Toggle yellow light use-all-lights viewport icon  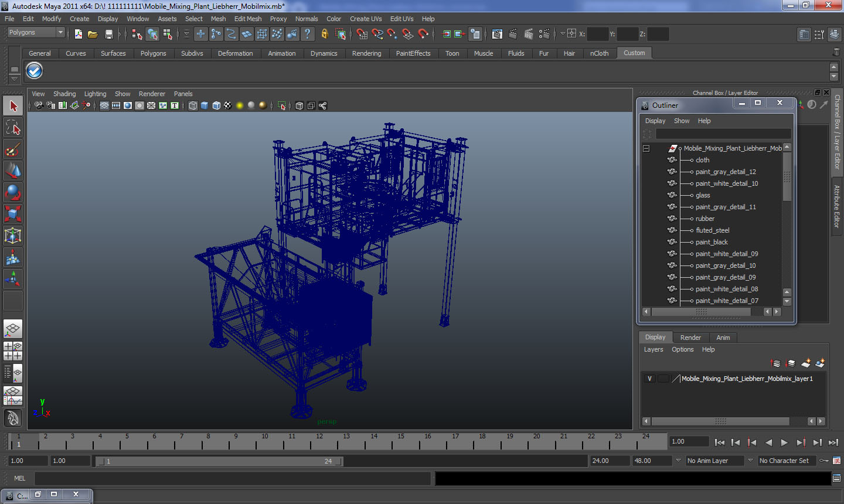click(240, 105)
